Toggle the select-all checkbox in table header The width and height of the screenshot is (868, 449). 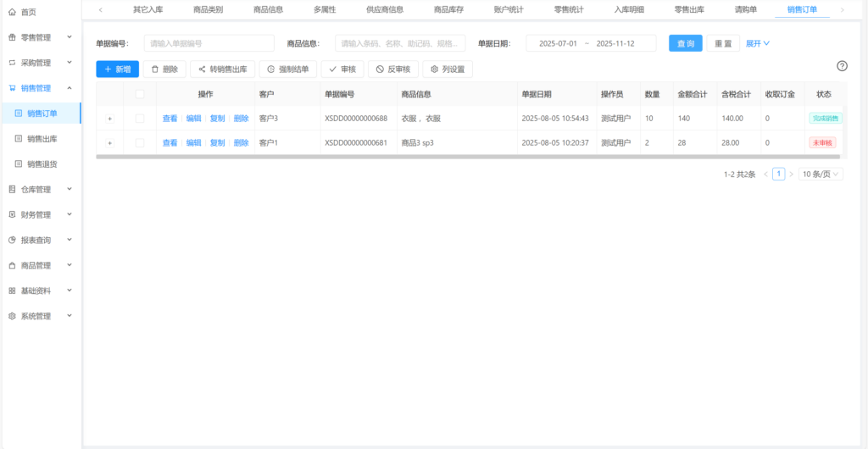click(x=140, y=94)
